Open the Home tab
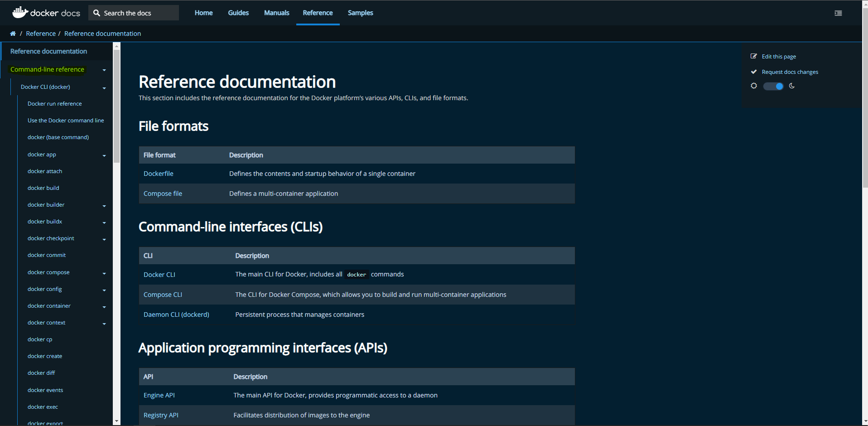The height and width of the screenshot is (426, 868). (x=203, y=13)
